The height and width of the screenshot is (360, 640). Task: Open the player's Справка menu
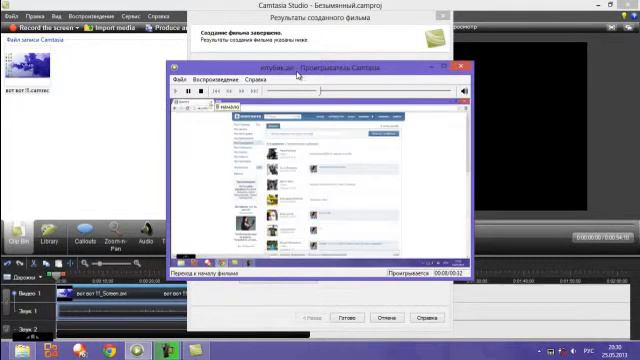256,79
